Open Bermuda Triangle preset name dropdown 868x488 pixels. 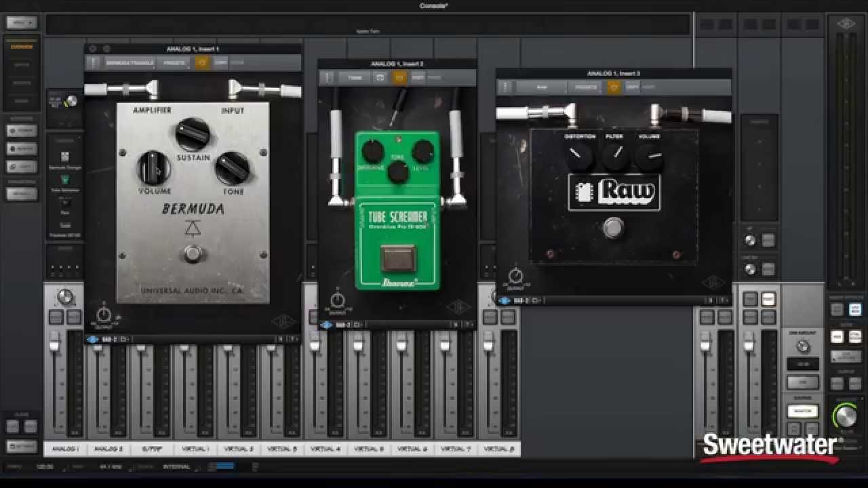[130, 62]
